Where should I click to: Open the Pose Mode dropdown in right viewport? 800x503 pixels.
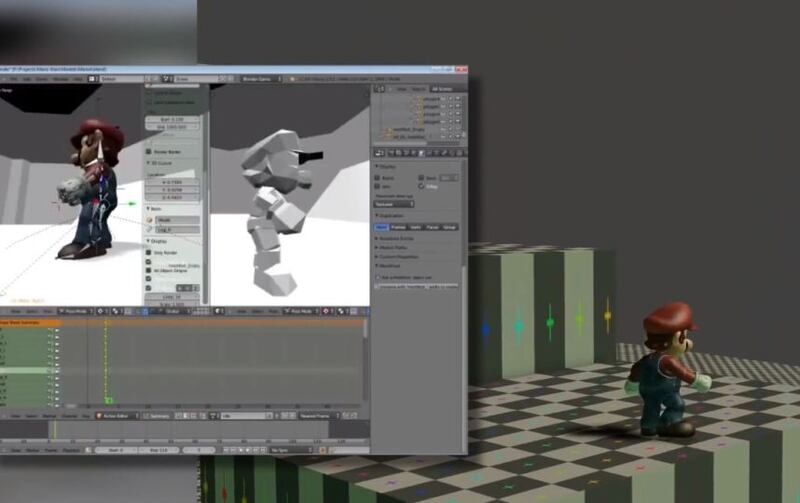[x=302, y=311]
